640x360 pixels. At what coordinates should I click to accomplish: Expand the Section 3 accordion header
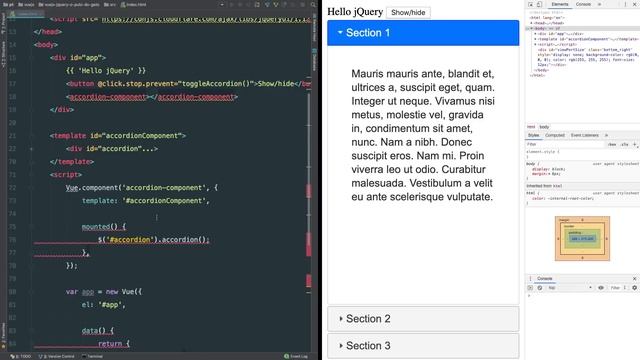tap(423, 346)
